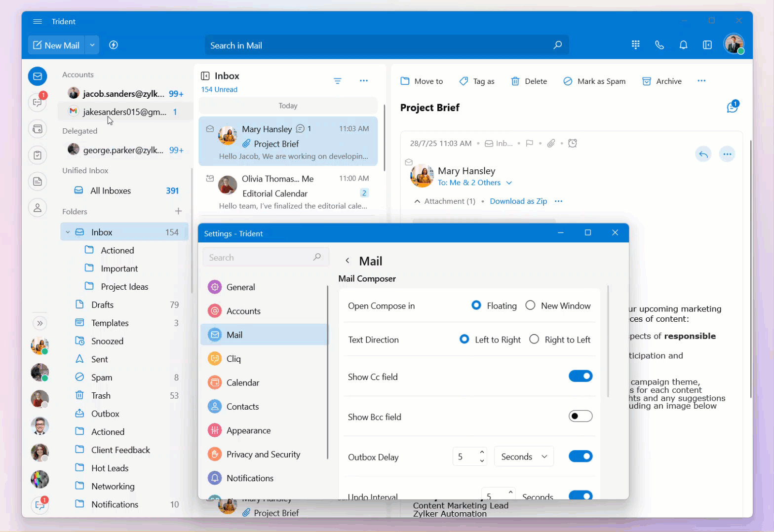Open Cliq settings category

(264, 359)
